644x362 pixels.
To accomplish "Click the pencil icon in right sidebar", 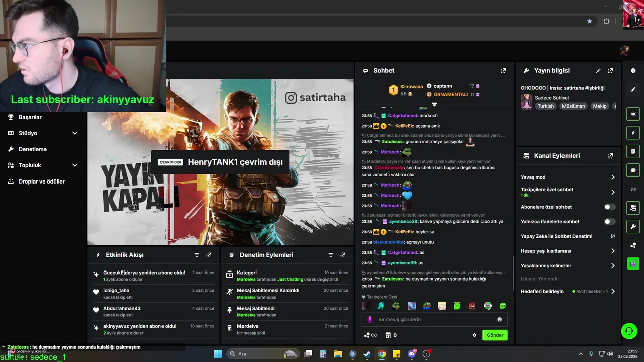I will click(633, 89).
